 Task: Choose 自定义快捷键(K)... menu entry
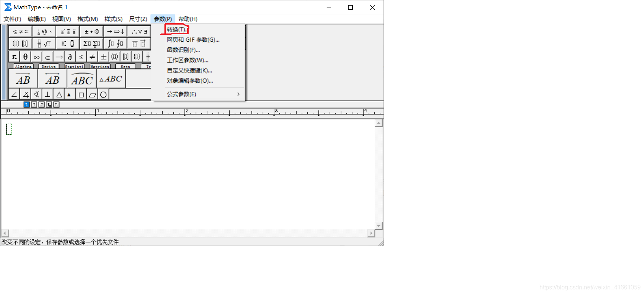pyautogui.click(x=198, y=70)
